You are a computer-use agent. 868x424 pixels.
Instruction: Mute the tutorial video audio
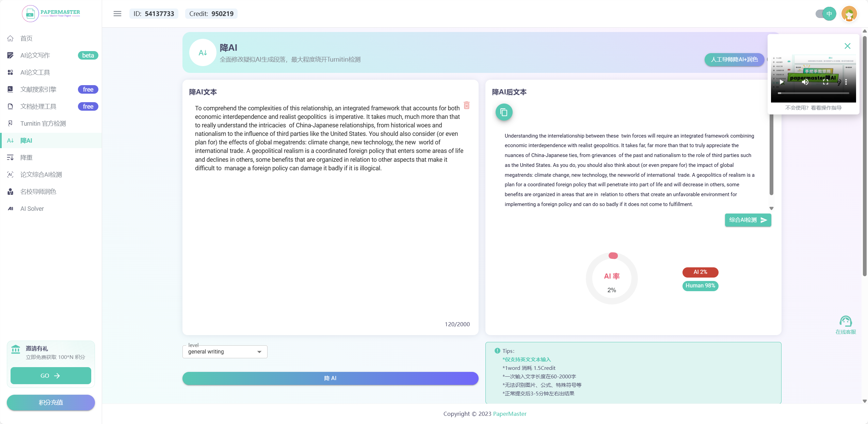(804, 82)
